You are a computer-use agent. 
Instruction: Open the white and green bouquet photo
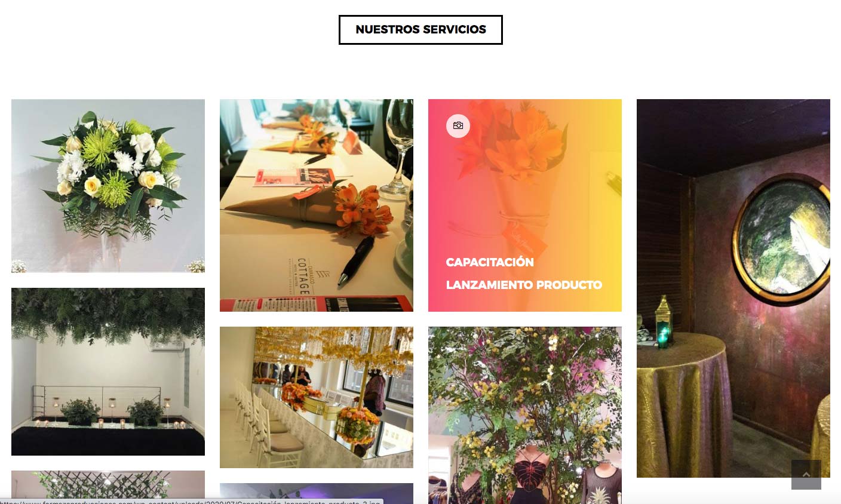click(x=108, y=186)
